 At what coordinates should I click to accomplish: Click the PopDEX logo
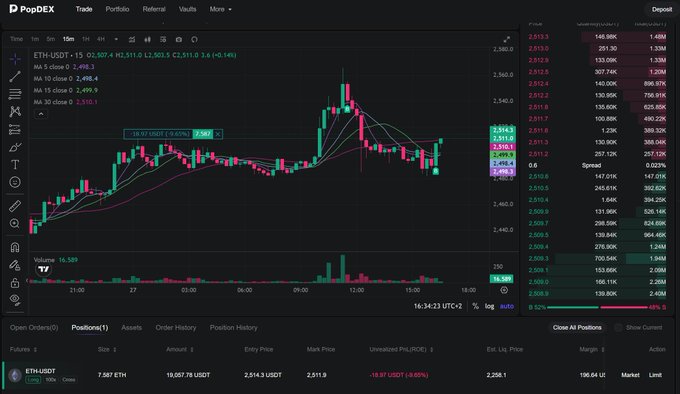coord(32,9)
